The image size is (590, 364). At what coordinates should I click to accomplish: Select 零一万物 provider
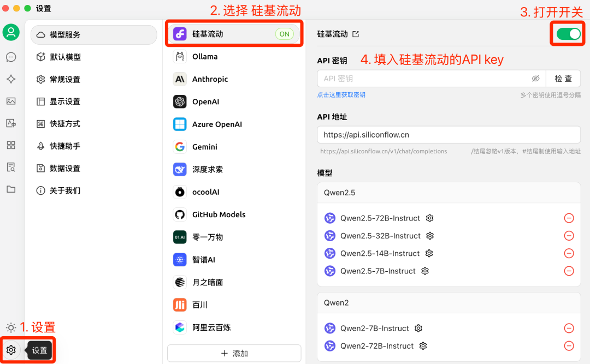click(234, 237)
